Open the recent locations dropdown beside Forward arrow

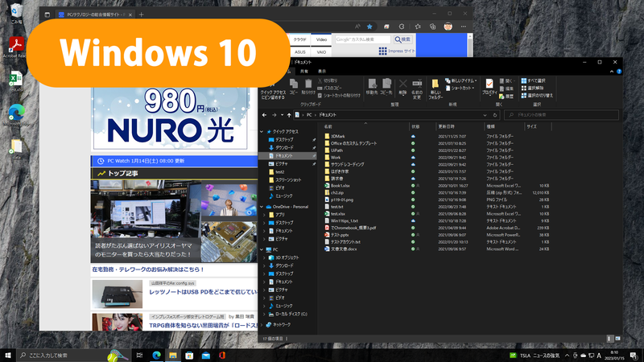coord(282,115)
